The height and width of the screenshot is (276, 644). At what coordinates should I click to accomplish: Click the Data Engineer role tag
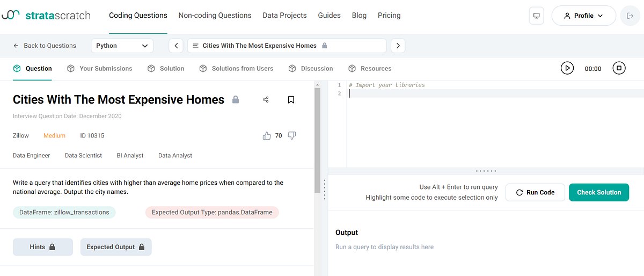pyautogui.click(x=31, y=156)
